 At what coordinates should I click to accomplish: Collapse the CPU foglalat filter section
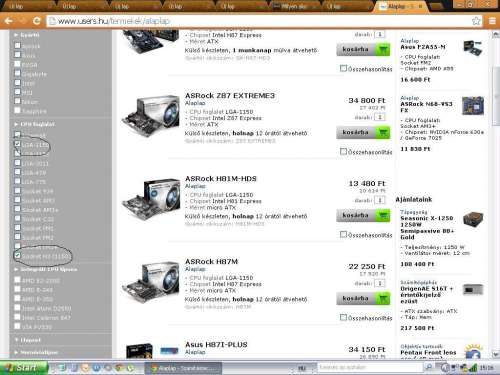[34, 124]
